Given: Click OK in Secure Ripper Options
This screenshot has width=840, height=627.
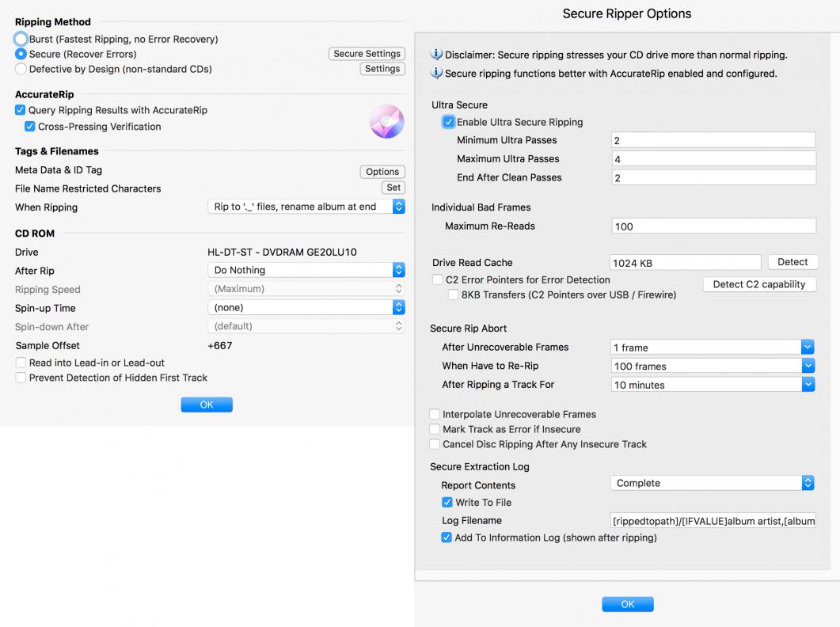Looking at the screenshot, I should (x=627, y=604).
